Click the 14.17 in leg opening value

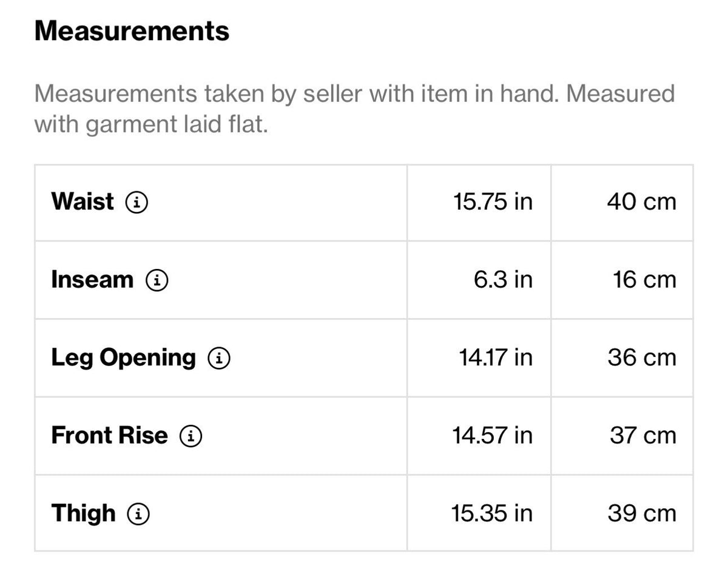pos(496,358)
